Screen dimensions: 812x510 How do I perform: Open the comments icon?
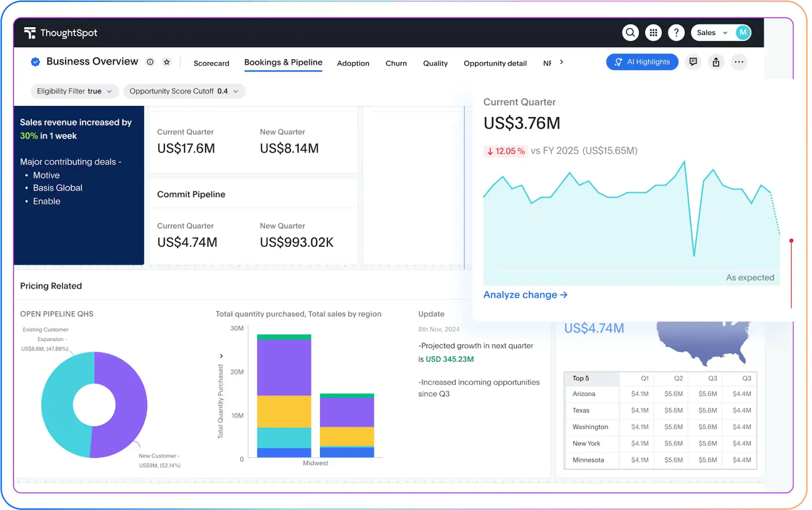tap(693, 62)
